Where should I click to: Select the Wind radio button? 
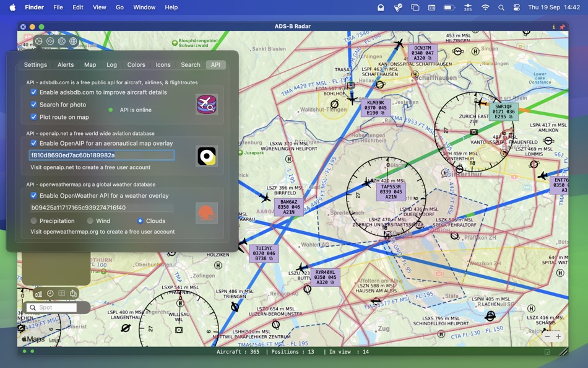click(x=90, y=221)
